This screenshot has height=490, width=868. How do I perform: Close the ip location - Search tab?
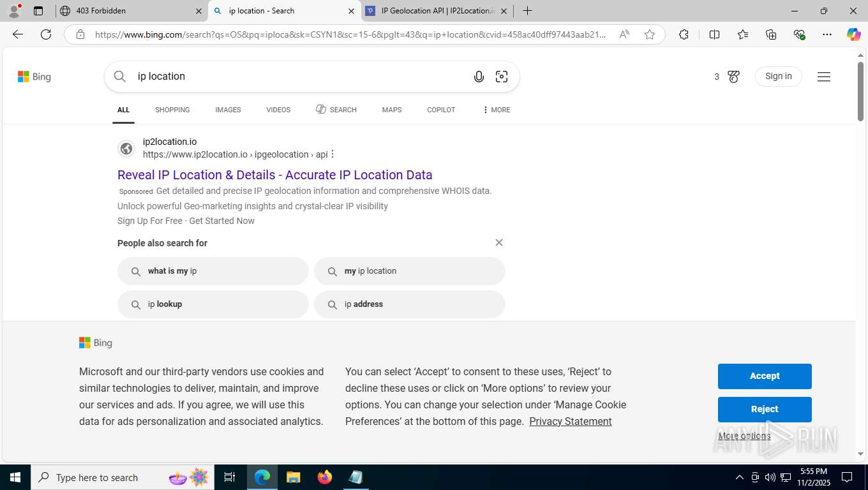(351, 11)
